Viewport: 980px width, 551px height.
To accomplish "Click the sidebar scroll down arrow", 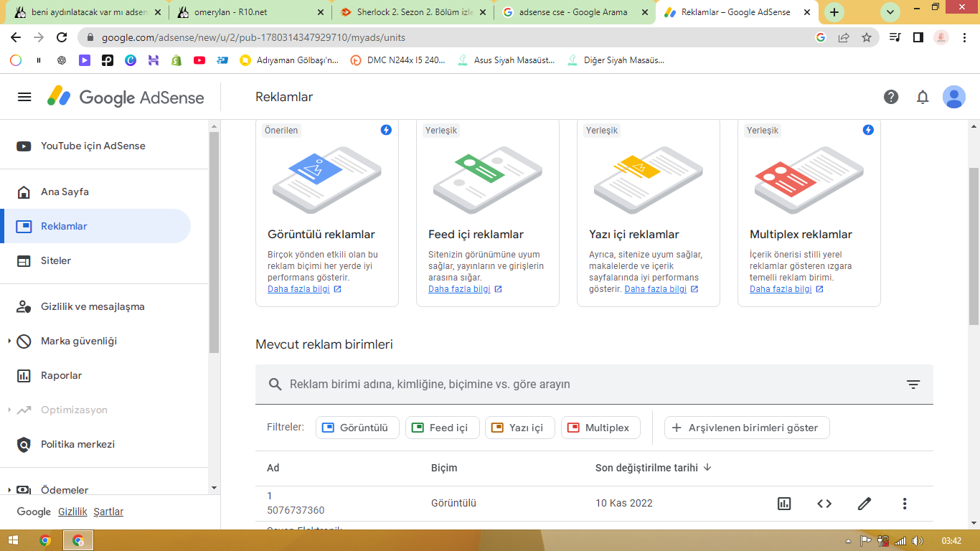I will point(214,488).
